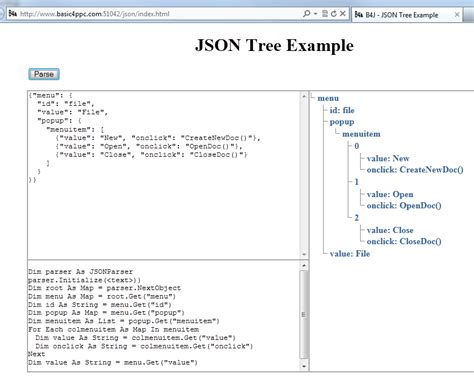The width and height of the screenshot is (474, 378).
Task: Select the 'value: Close' tree node
Action: pos(390,230)
